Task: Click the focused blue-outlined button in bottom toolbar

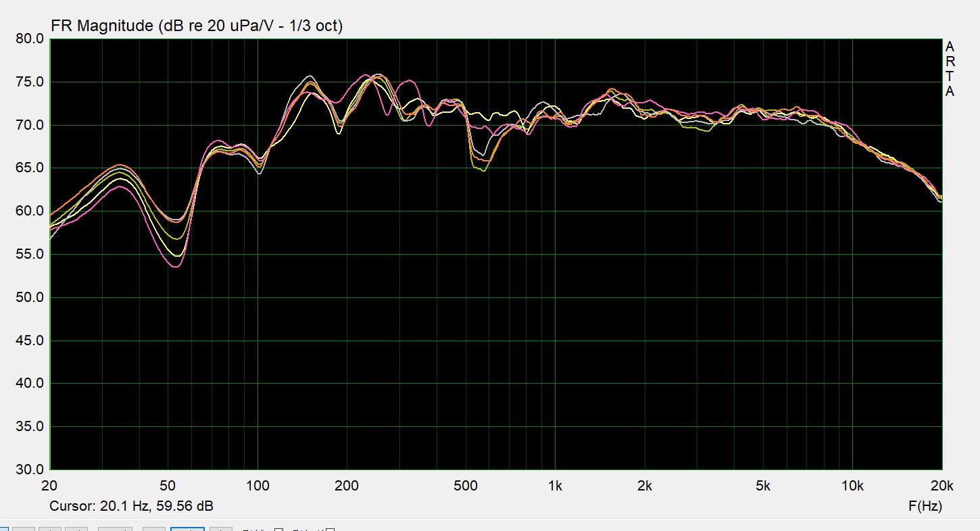Action: 187,529
